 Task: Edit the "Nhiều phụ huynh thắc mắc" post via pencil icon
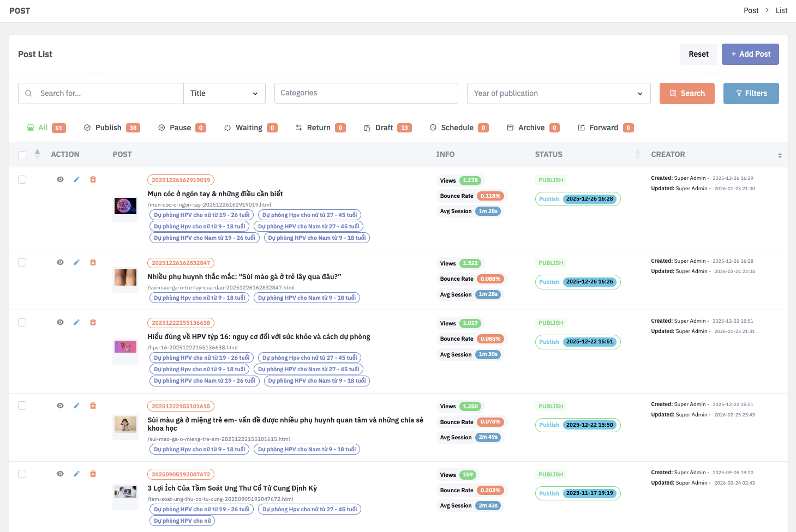[76, 262]
